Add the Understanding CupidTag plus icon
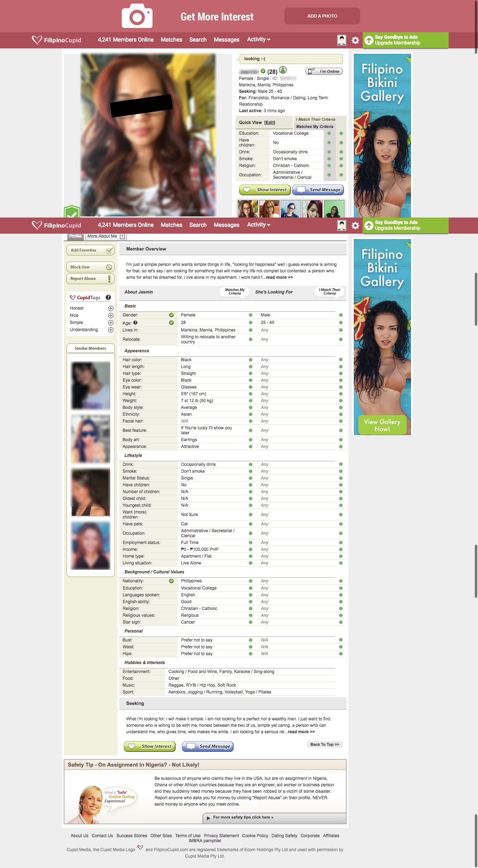 click(x=111, y=330)
